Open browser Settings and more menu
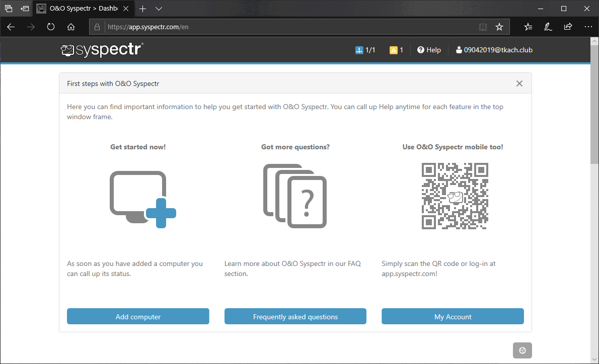The image size is (599, 364). point(588,27)
